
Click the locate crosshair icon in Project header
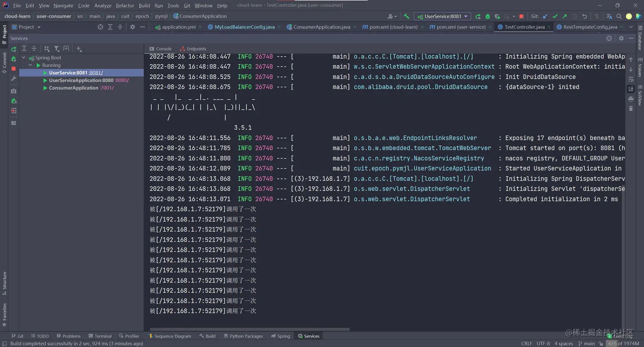pyautogui.click(x=101, y=27)
